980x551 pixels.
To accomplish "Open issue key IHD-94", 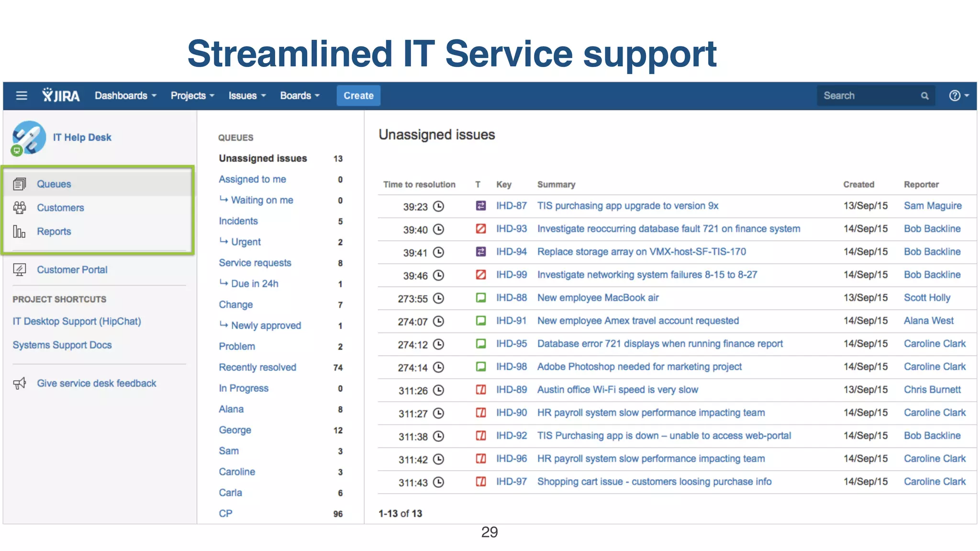I will coord(512,252).
